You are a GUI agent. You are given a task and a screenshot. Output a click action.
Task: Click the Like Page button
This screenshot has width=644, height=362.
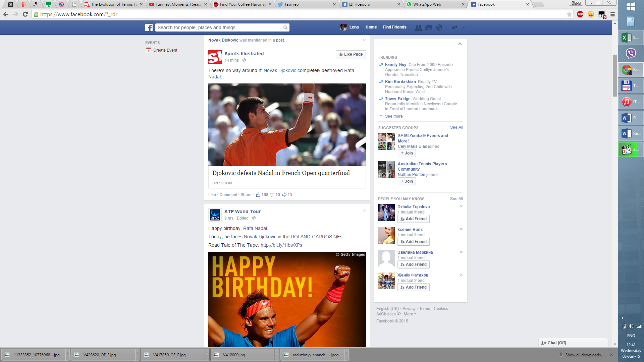pos(351,54)
